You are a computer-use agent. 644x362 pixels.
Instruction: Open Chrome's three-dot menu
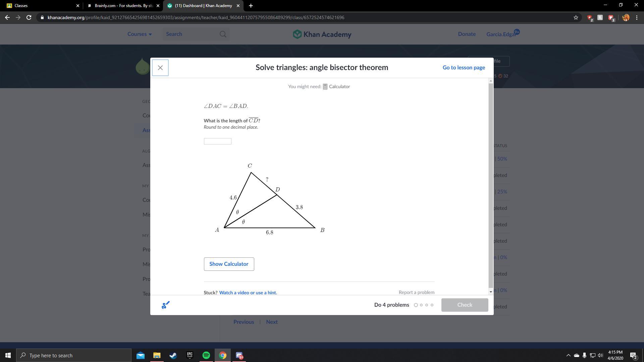(x=637, y=17)
